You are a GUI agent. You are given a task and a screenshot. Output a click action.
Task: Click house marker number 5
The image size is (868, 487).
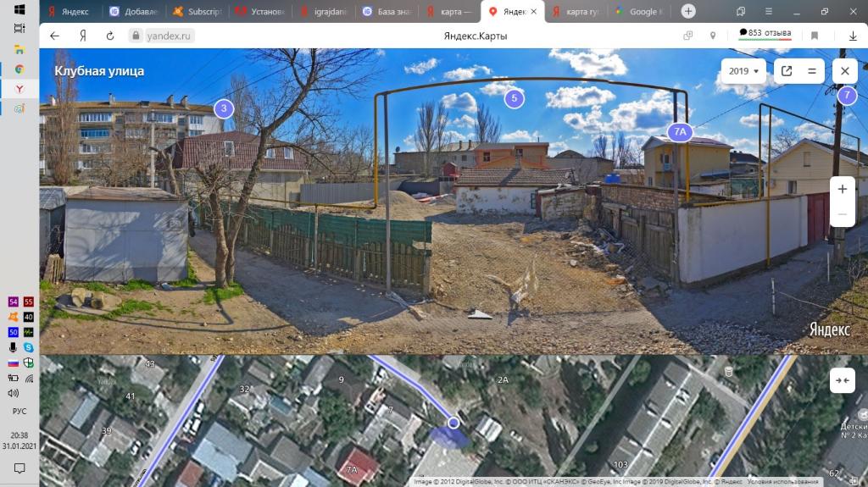pos(514,98)
